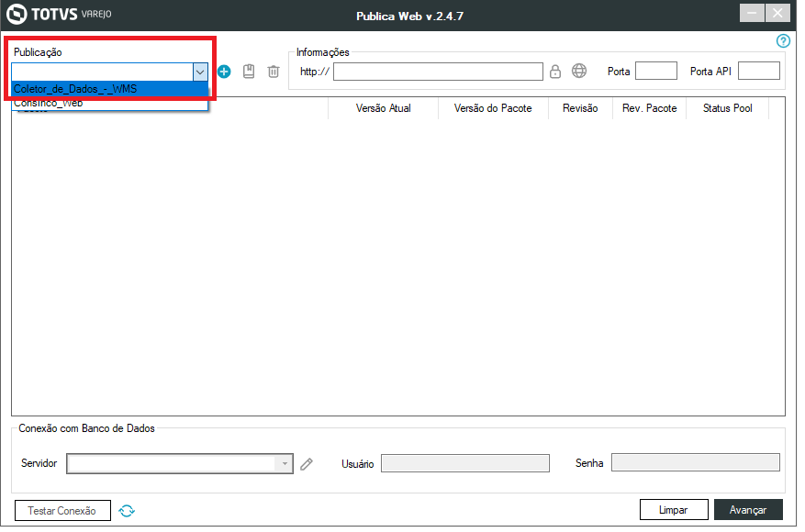The width and height of the screenshot is (805, 532).
Task: Click the save publication icon
Action: 249,72
